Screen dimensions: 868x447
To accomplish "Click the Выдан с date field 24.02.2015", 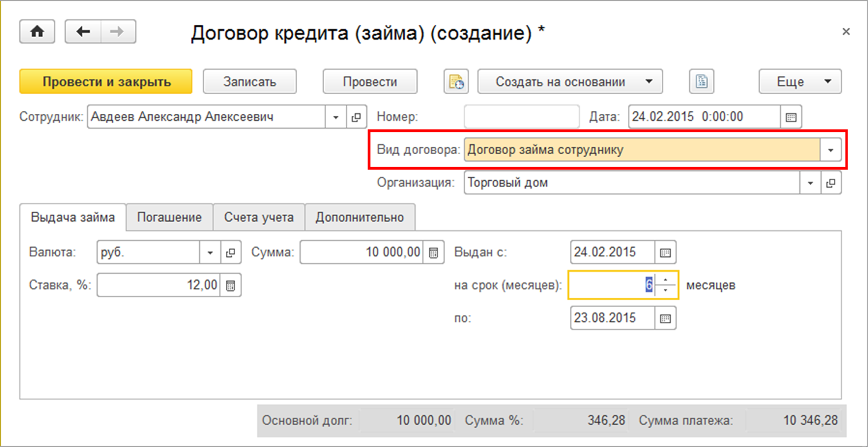I will pos(612,253).
